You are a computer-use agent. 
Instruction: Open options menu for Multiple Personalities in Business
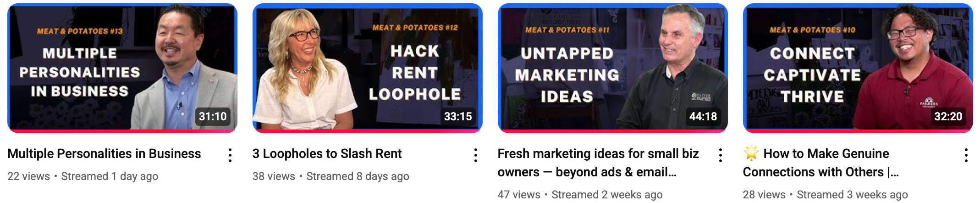tap(230, 155)
